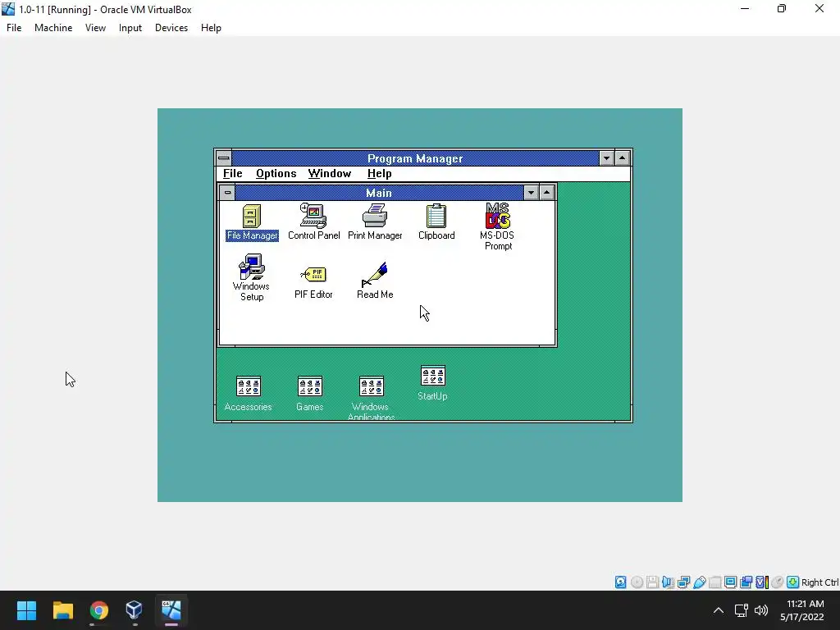
Task: Minimize the Main group with down arrow
Action: (x=531, y=192)
